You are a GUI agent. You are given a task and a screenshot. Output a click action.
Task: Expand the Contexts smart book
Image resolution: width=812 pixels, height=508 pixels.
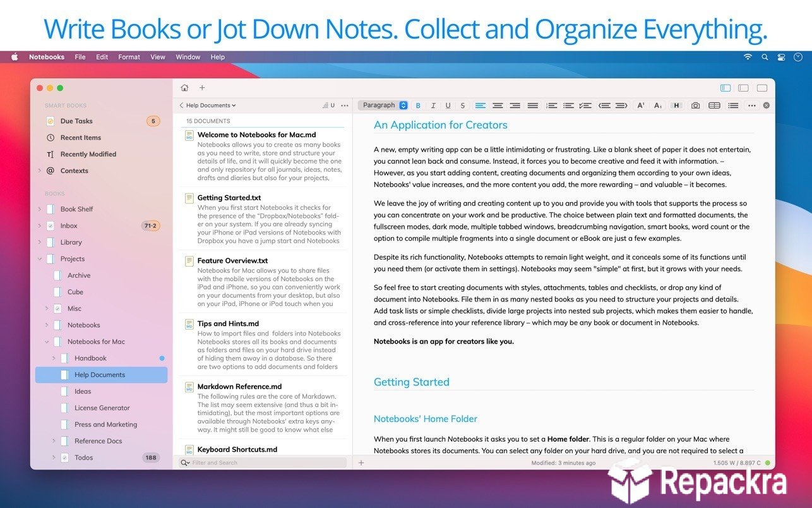point(39,171)
